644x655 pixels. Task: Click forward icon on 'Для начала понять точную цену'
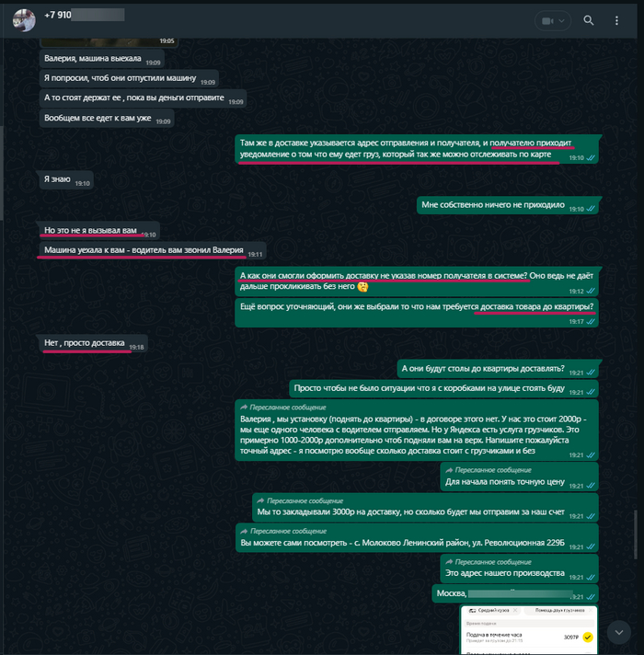tap(449, 470)
